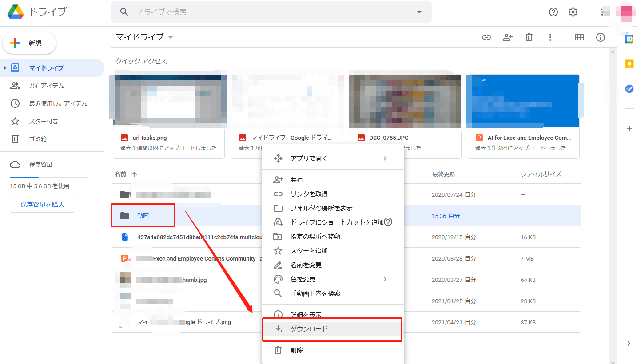Show details info panel
637x364 pixels.
coord(601,37)
